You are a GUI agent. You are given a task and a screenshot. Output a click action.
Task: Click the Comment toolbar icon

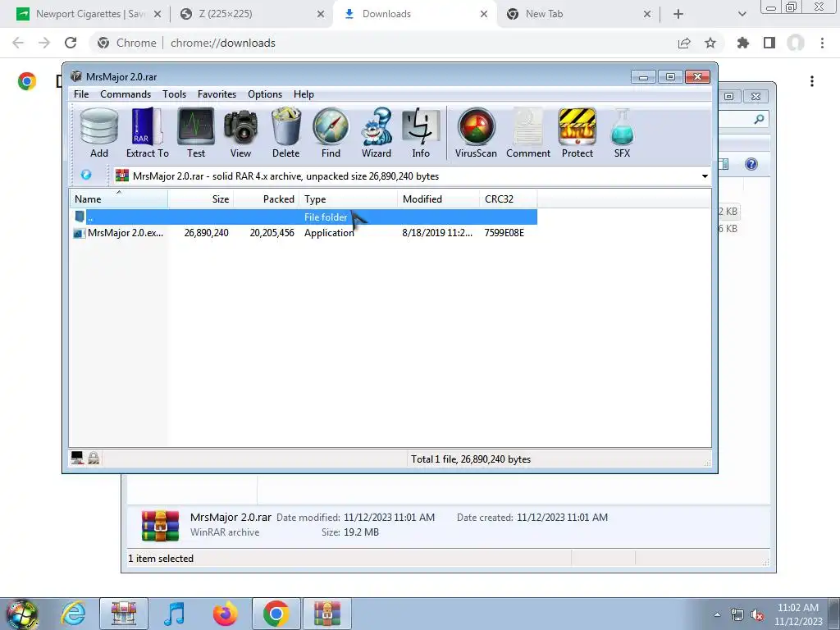coord(528,133)
